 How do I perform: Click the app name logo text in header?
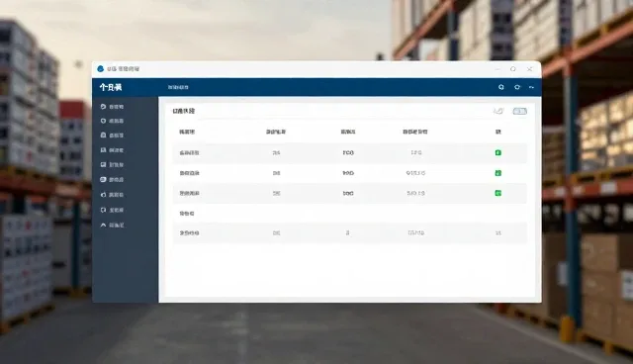pos(111,87)
